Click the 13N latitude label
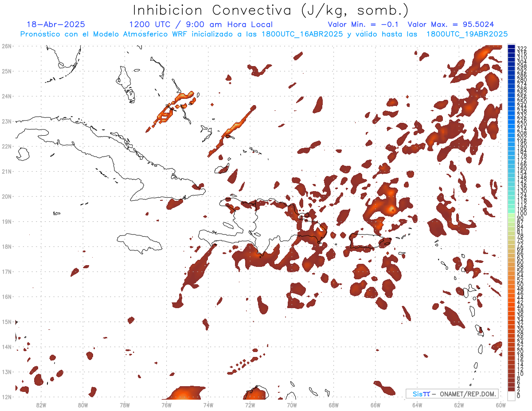This screenshot has height=411, width=532. (x=6, y=372)
